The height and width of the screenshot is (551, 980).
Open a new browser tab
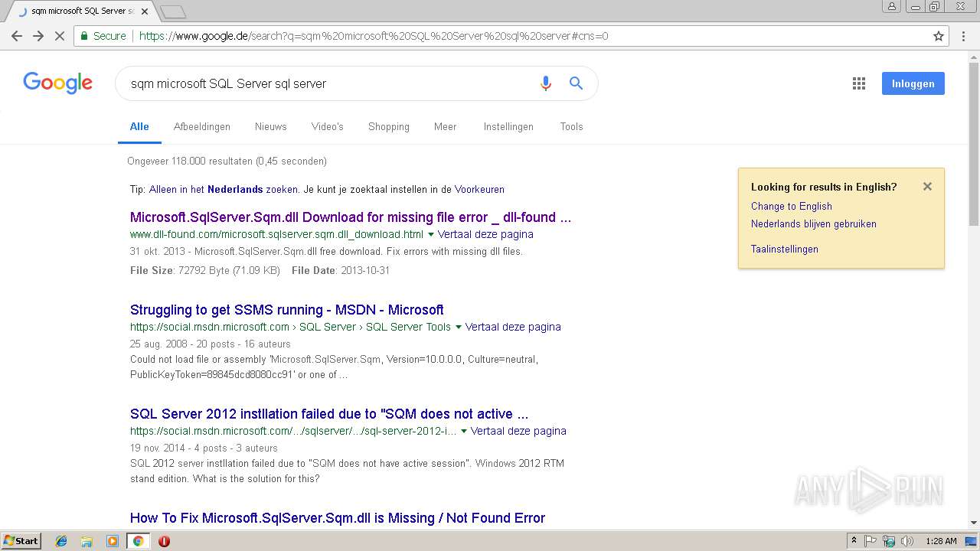tap(174, 11)
